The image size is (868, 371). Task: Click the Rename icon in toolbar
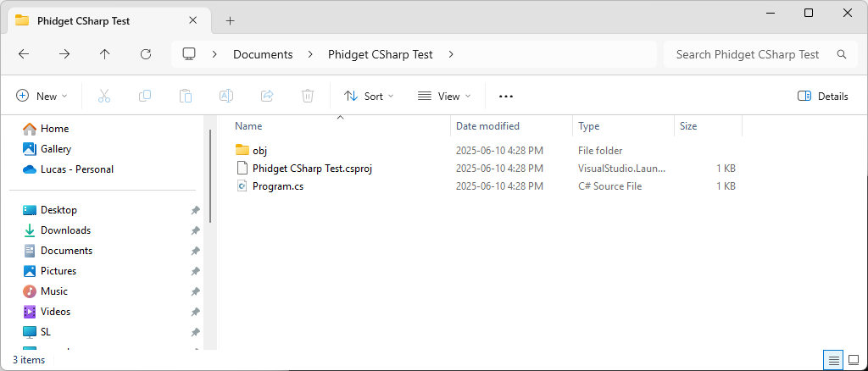225,97
